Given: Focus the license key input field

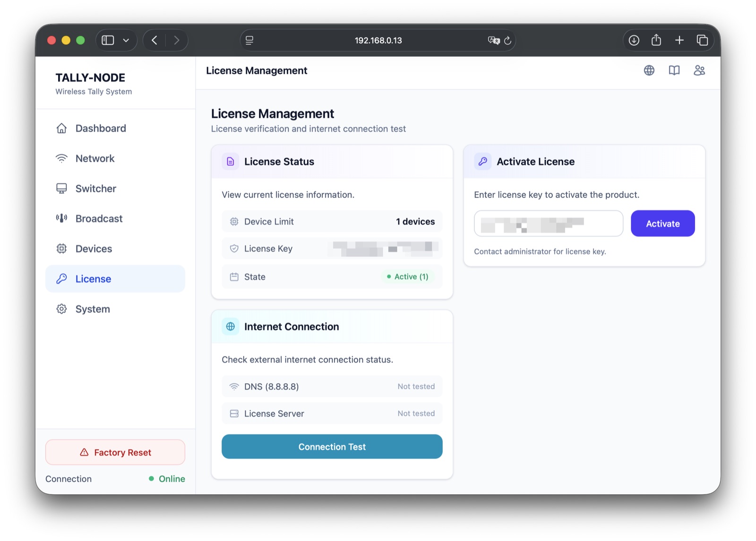Looking at the screenshot, I should [x=549, y=223].
